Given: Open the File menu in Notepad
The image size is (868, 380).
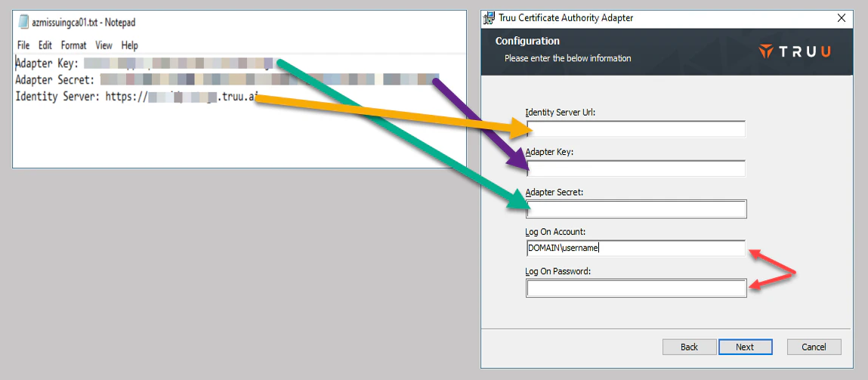Looking at the screenshot, I should pos(23,45).
